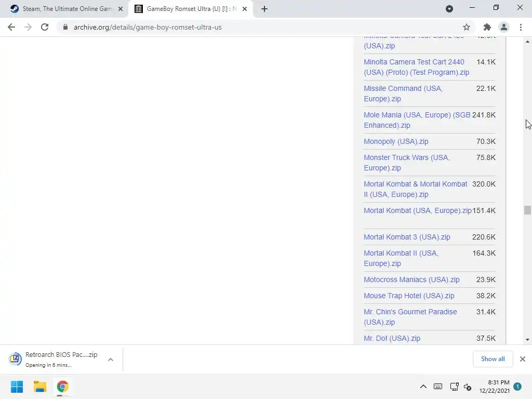The width and height of the screenshot is (532, 399).
Task: Download Mole Mania (USA, Europe) zip
Action: click(417, 120)
